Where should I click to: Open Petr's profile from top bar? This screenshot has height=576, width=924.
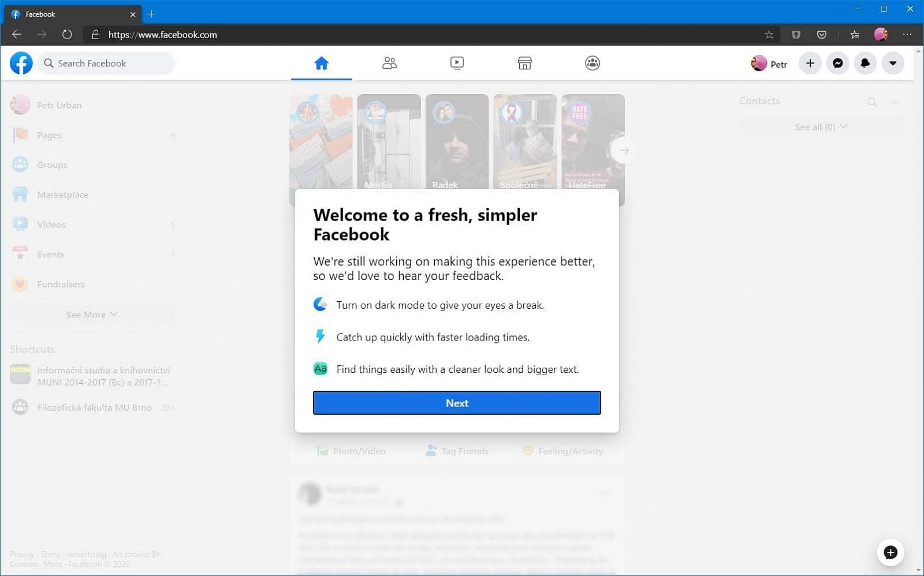click(769, 63)
